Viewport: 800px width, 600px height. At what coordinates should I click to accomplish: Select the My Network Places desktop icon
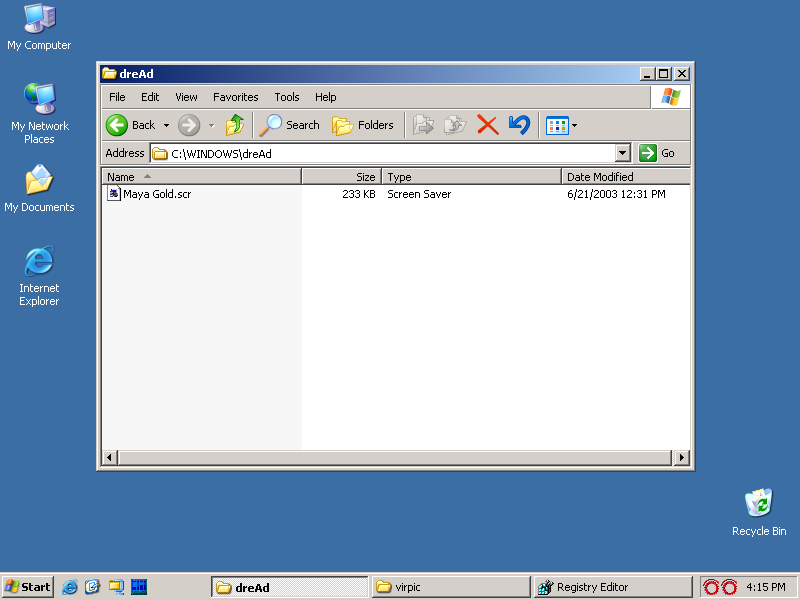(x=39, y=114)
